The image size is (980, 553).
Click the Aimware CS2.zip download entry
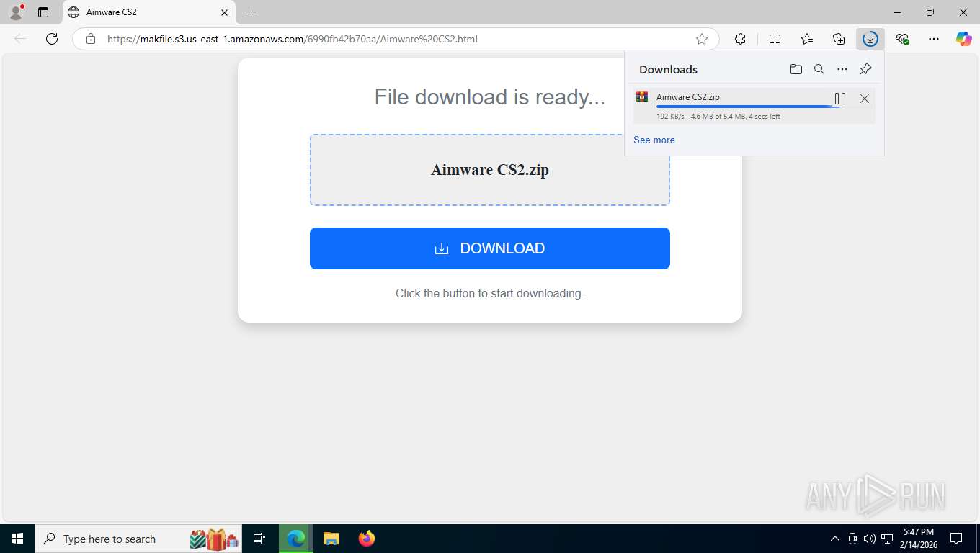[x=754, y=106]
